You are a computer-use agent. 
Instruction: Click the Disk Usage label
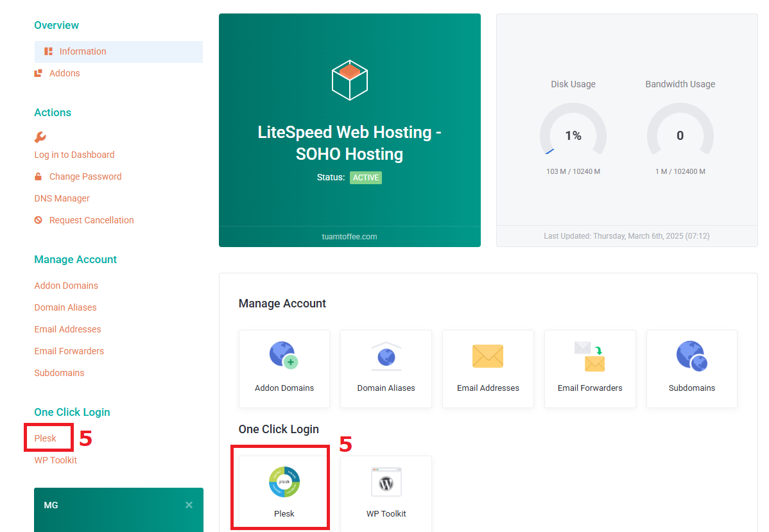[573, 84]
